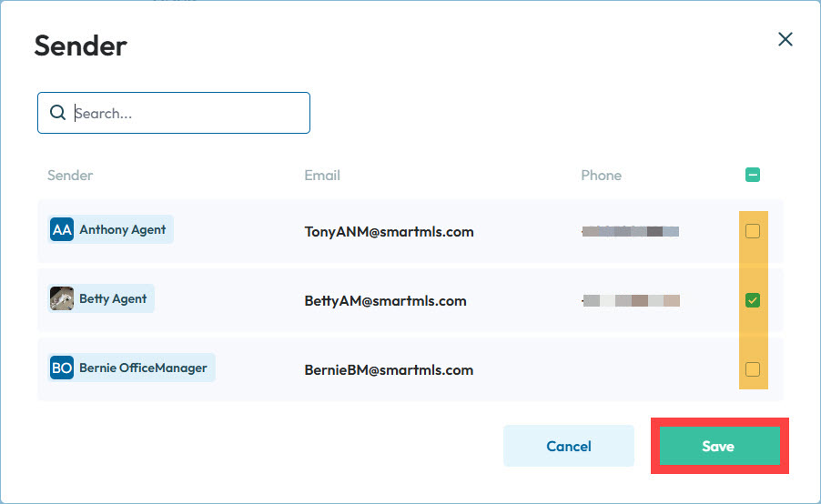
Task: Click the BO avatar for Bernie OfficeManager
Action: pyautogui.click(x=61, y=368)
